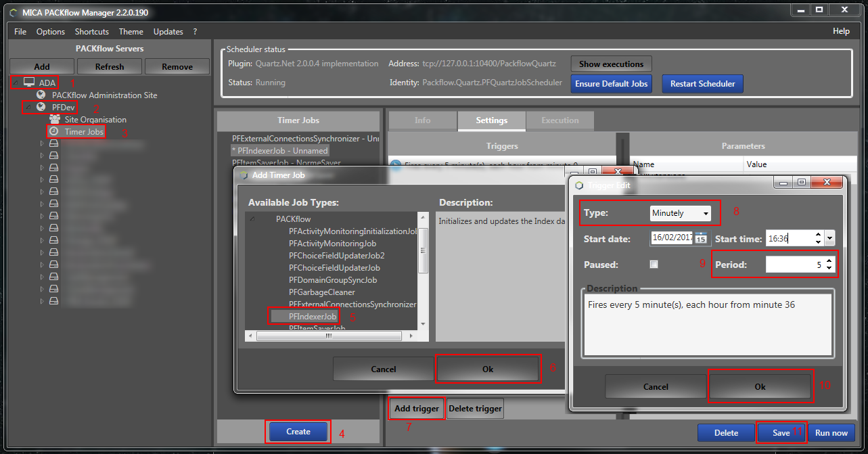This screenshot has width=868, height=454.
Task: Click the Add Timer Job dialog title icon
Action: click(x=243, y=175)
